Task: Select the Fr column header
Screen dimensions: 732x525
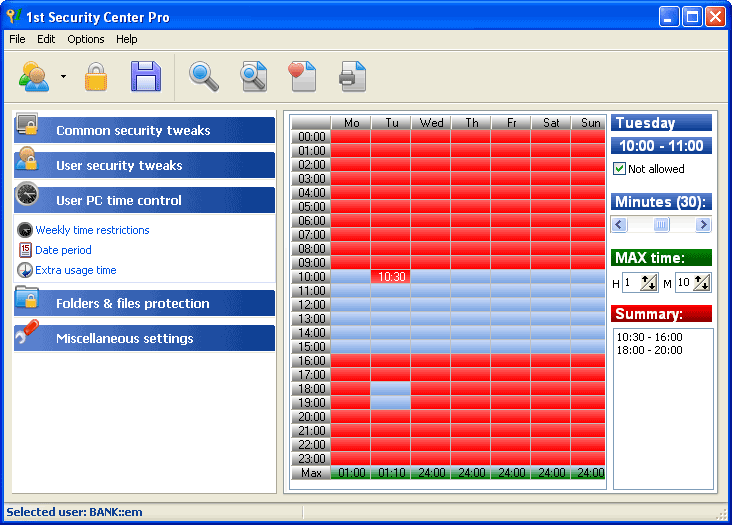Action: point(511,123)
